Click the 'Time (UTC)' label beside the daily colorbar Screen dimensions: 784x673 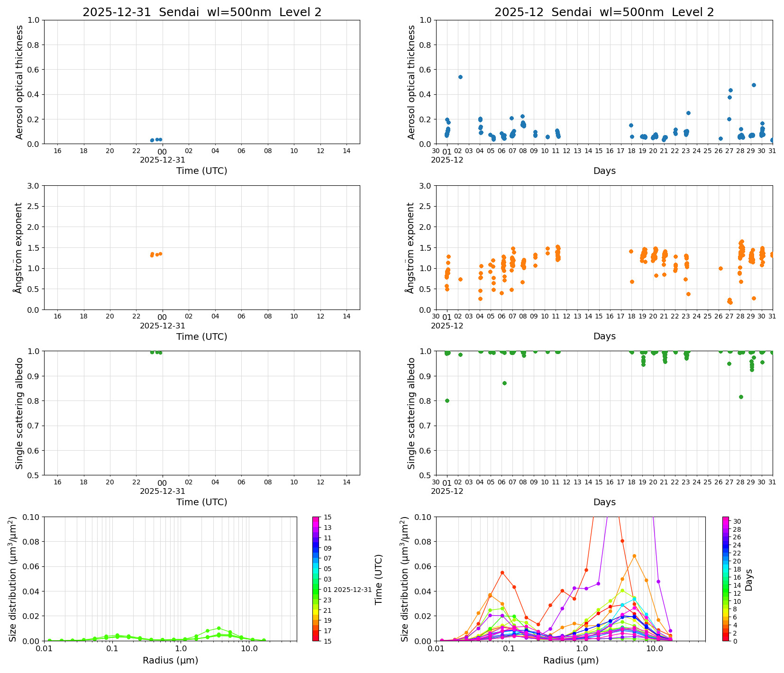(x=378, y=579)
